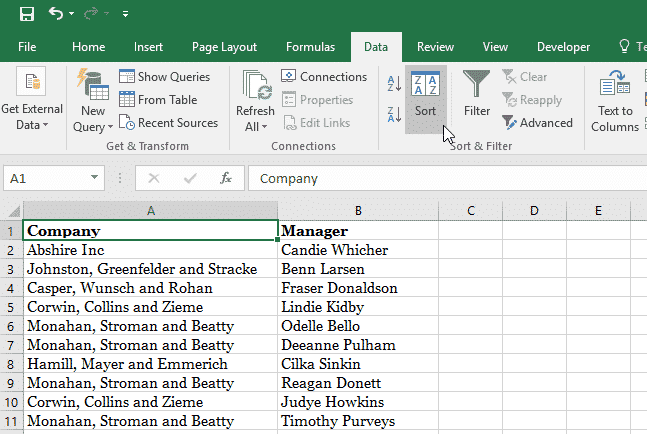Select the column B header
The height and width of the screenshot is (434, 647).
[x=358, y=210]
